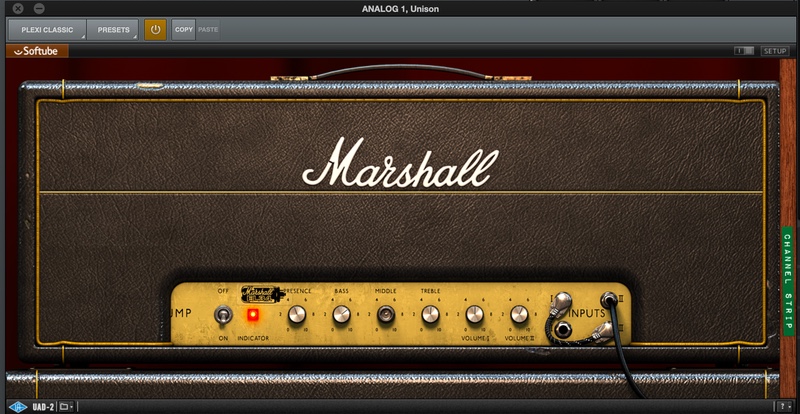Click the MIDDLE knob

(386, 314)
